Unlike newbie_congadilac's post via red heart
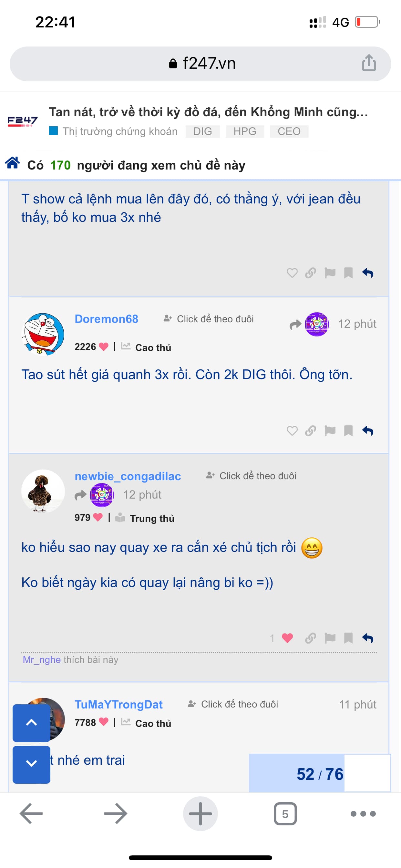 (287, 638)
